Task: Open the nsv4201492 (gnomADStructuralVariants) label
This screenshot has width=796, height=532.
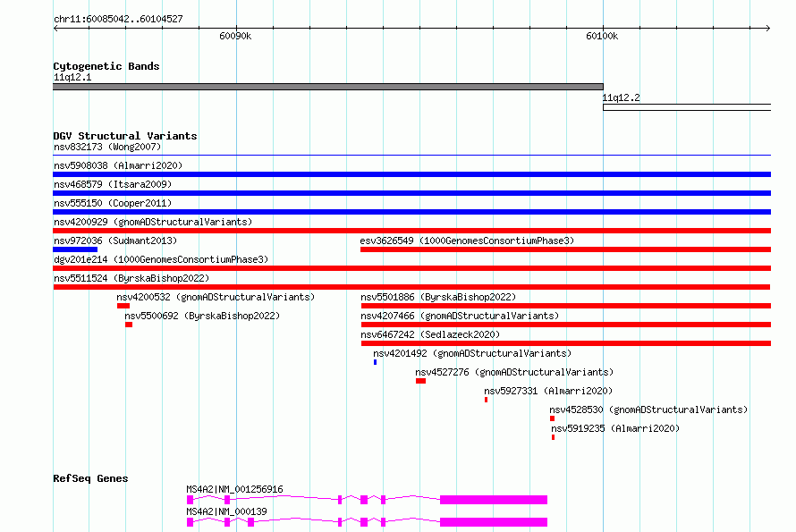Action: [472, 354]
